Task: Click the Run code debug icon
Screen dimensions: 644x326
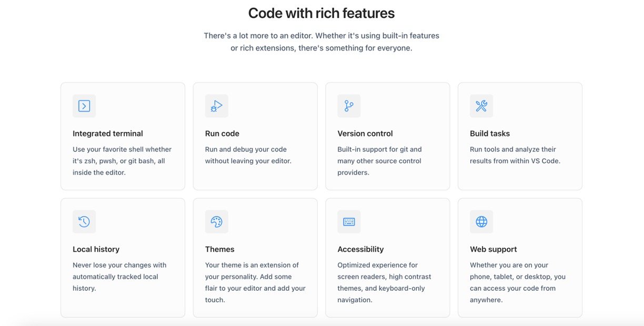Action: (x=216, y=106)
